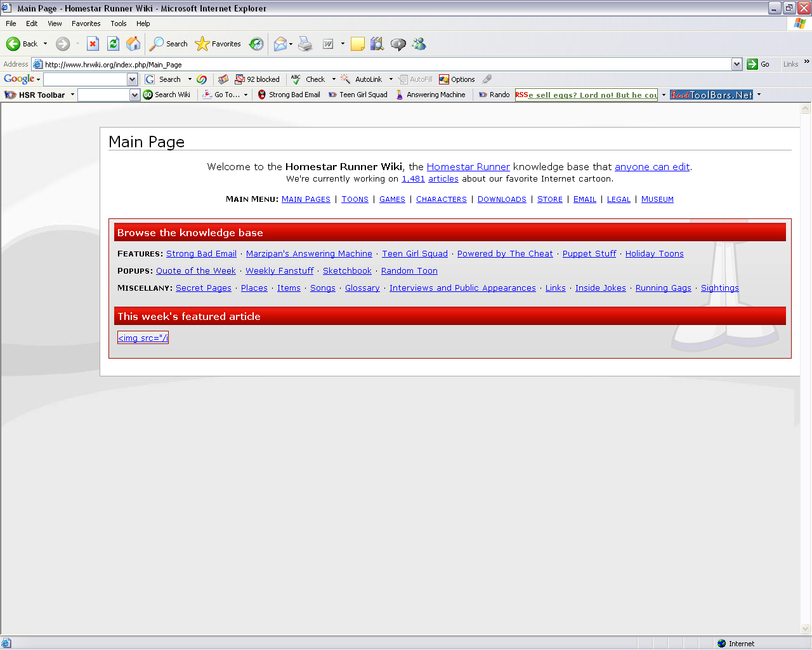This screenshot has height=650, width=812.
Task: Open the Edit menu
Action: (32, 23)
